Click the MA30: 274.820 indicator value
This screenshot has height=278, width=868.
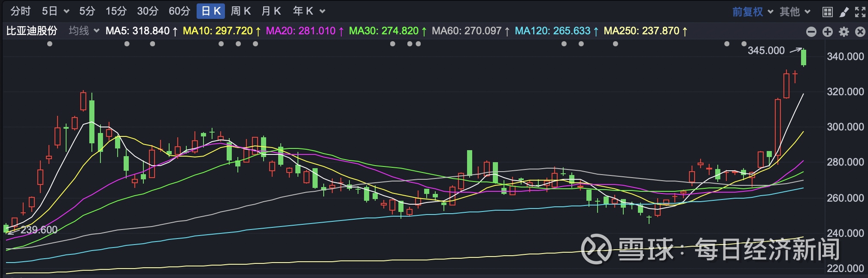point(388,31)
